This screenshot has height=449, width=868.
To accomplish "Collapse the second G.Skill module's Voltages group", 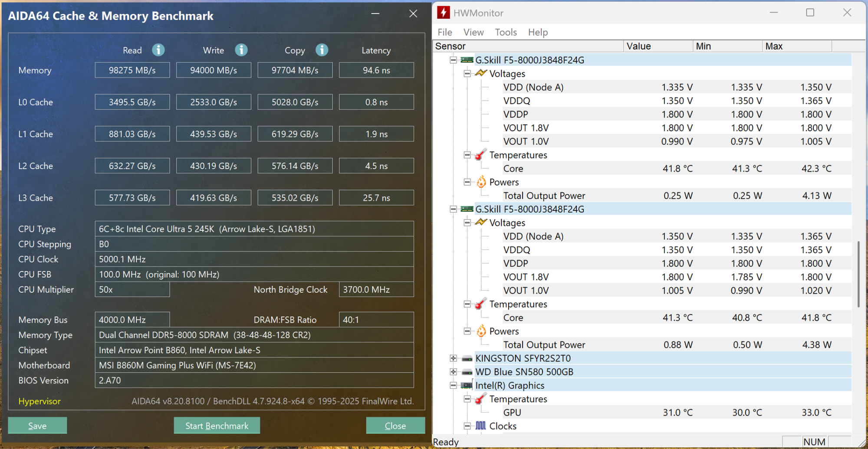I will point(467,223).
